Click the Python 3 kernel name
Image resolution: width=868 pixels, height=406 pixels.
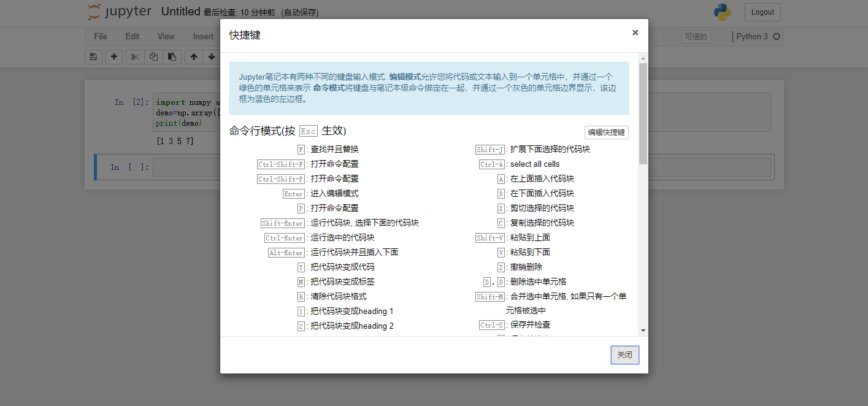pos(752,37)
